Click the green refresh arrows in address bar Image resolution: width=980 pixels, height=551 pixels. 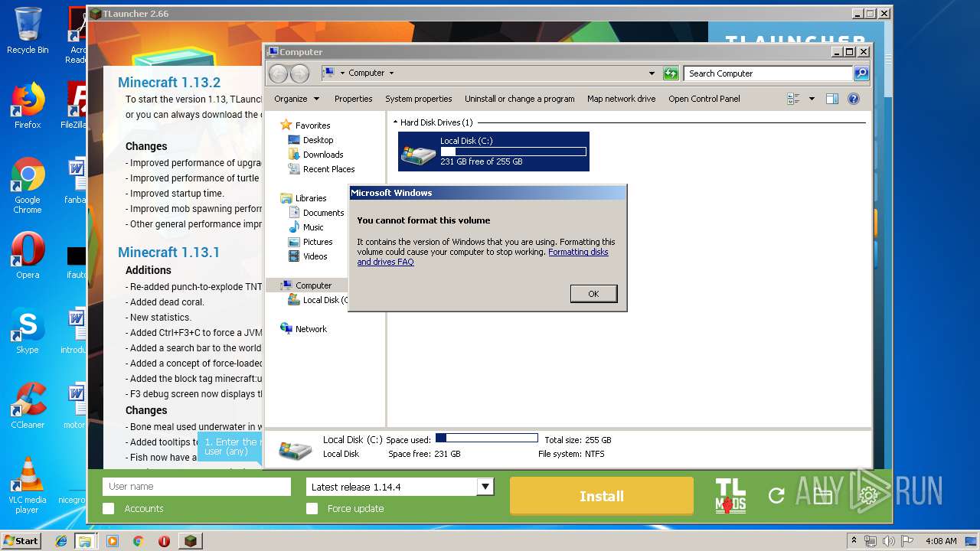[671, 73]
